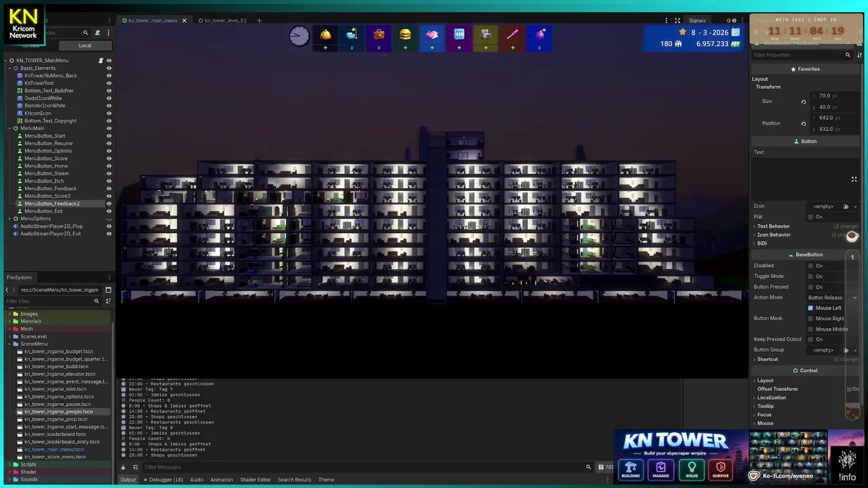Open the Output bottom panel tab
This screenshot has height=488, width=868.
pos(128,480)
